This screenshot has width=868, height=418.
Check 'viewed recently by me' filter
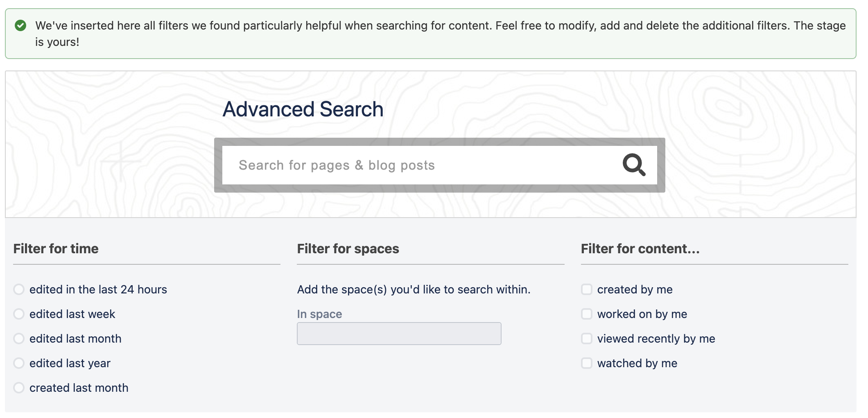[x=587, y=338]
